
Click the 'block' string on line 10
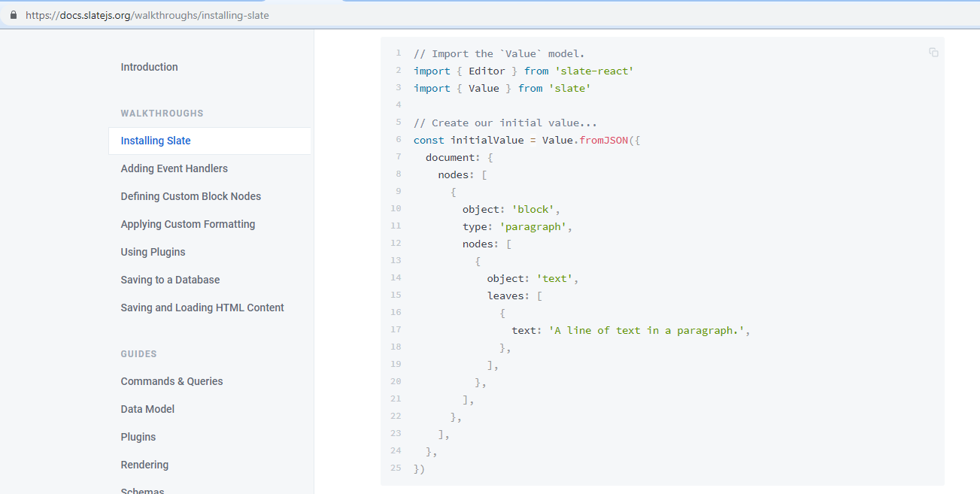click(x=532, y=209)
